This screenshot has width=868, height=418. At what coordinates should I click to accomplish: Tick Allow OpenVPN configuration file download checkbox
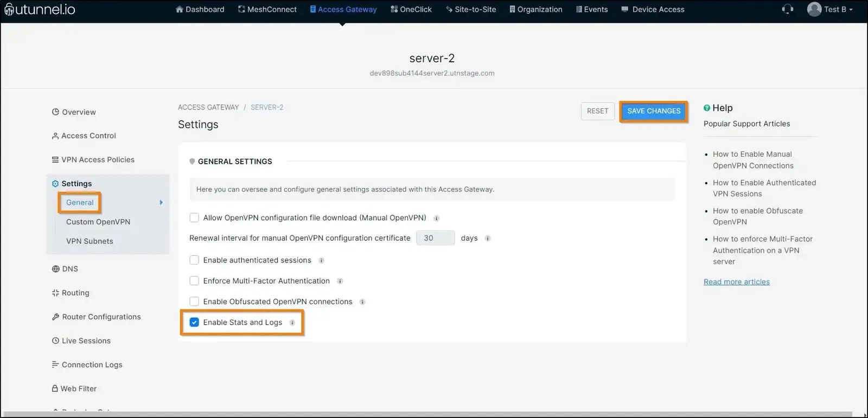click(194, 217)
